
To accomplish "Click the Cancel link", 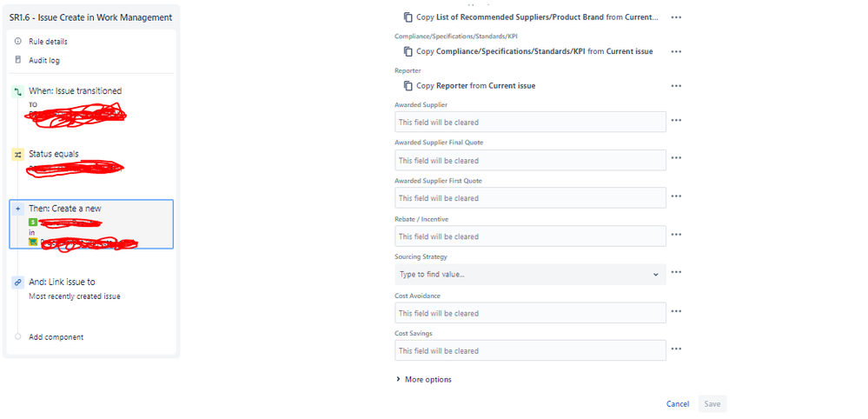I will 678,404.
